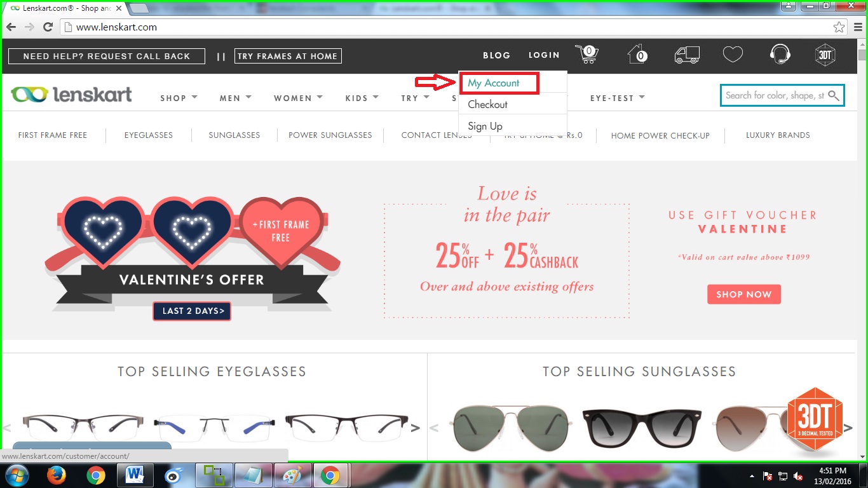
Task: Expand the SHOP dropdown menu
Action: tap(179, 98)
